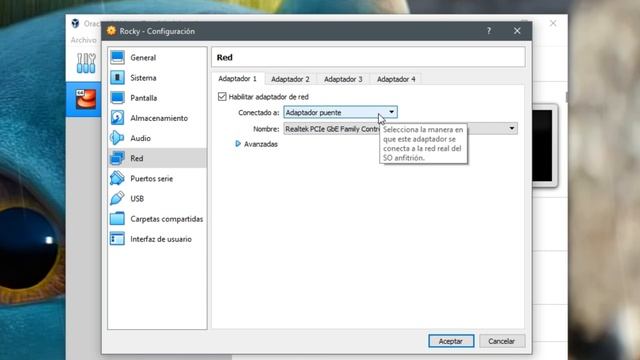
Task: Open the Conectado a dropdown
Action: (x=340, y=112)
